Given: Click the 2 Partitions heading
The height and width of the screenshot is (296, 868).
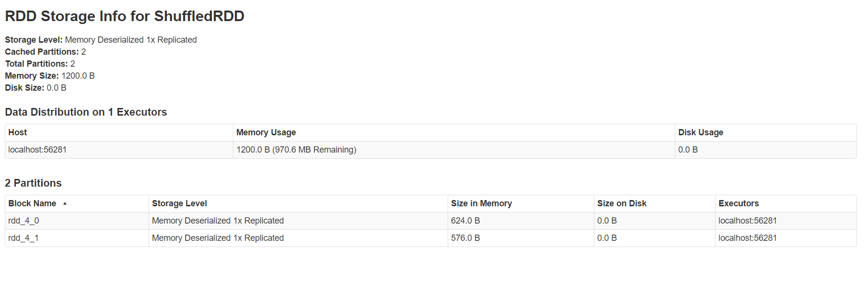Looking at the screenshot, I should click(33, 183).
